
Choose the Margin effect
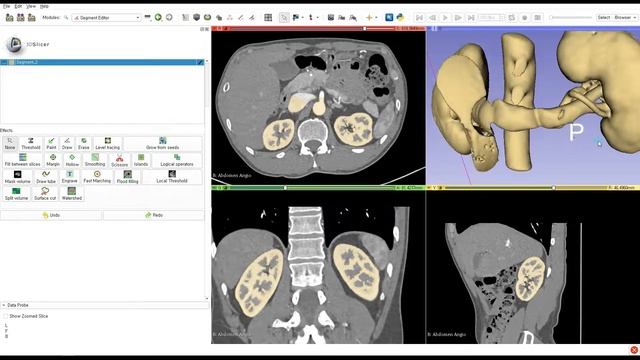click(53, 160)
